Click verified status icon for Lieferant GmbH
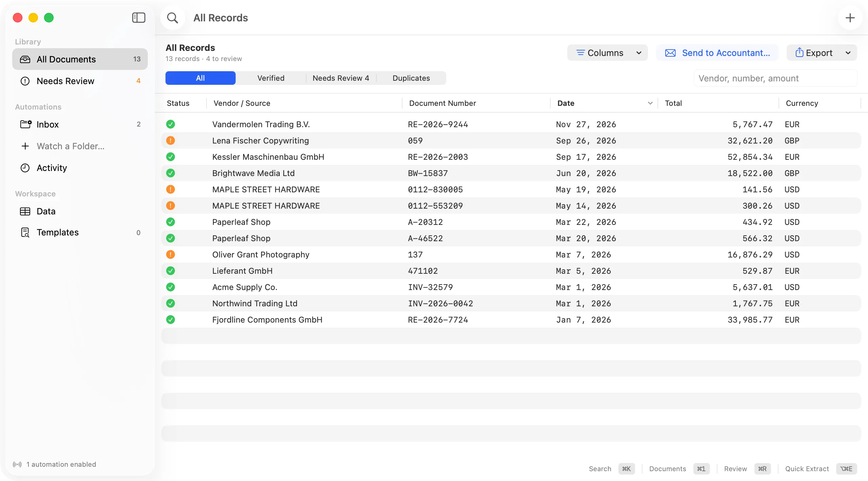The width and height of the screenshot is (868, 481). [171, 271]
